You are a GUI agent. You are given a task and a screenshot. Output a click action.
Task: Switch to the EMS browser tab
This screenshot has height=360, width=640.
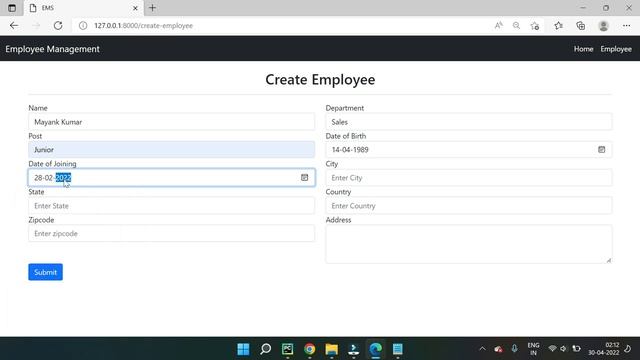click(x=82, y=8)
